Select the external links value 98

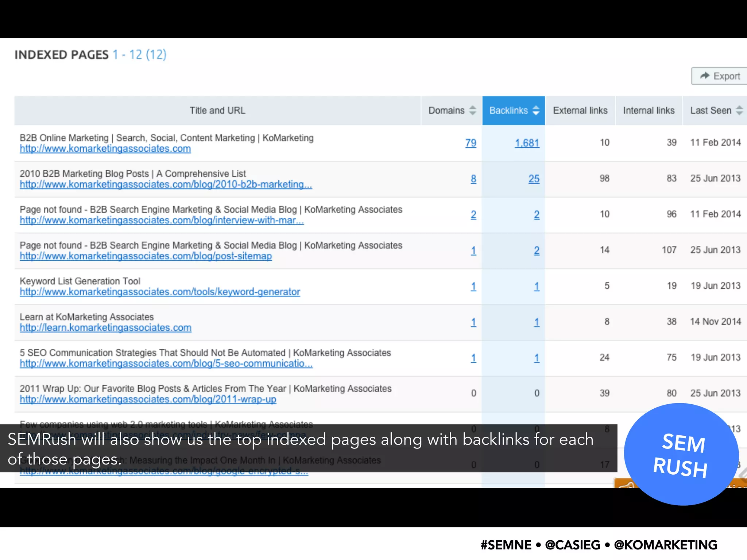(605, 178)
